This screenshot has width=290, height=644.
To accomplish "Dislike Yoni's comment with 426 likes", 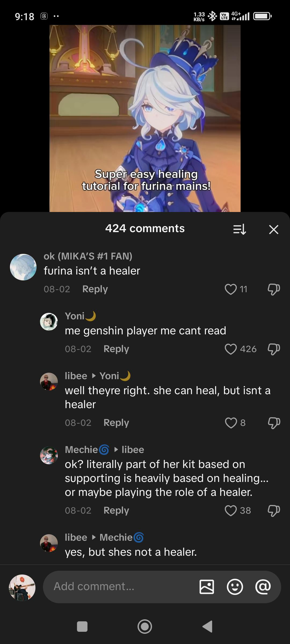I will click(274, 349).
